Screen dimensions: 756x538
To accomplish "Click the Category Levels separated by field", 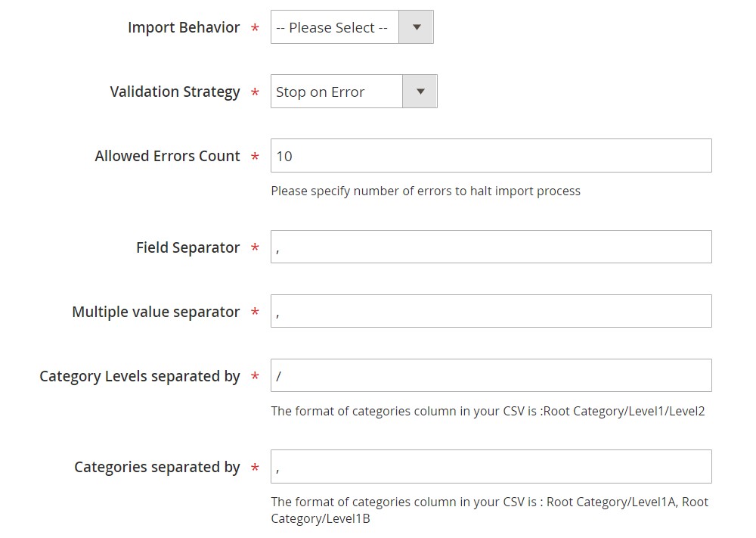I will (x=491, y=376).
